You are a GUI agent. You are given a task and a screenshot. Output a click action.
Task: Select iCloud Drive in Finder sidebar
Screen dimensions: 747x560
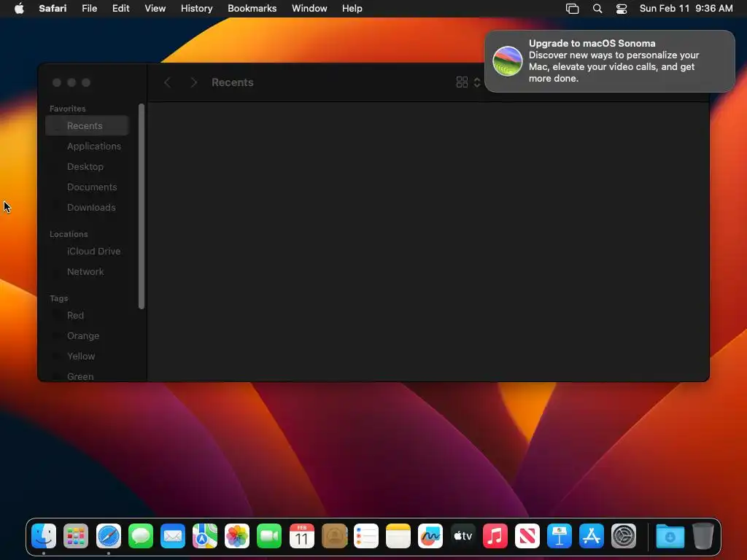click(x=87, y=251)
